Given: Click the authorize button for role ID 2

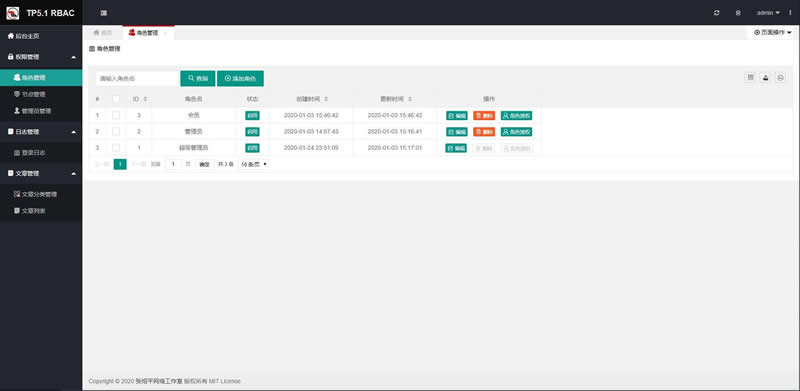Looking at the screenshot, I should [516, 132].
